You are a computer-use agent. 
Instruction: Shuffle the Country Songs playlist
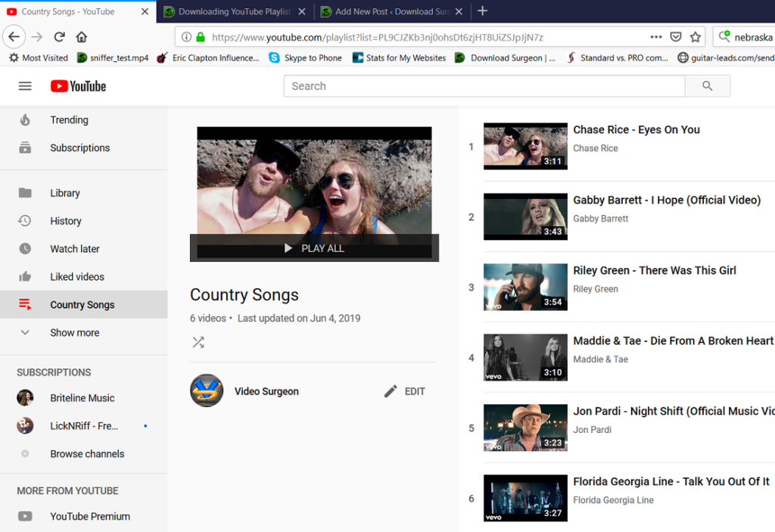(198, 342)
